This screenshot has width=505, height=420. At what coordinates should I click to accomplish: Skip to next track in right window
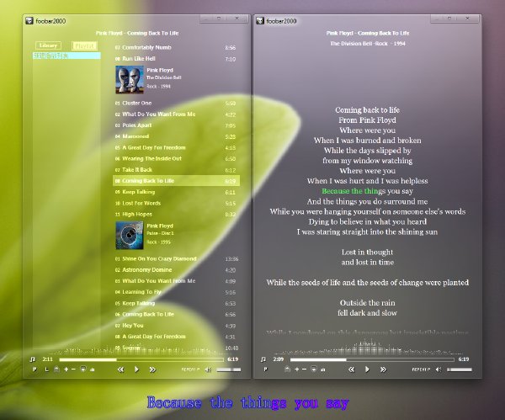tap(383, 369)
